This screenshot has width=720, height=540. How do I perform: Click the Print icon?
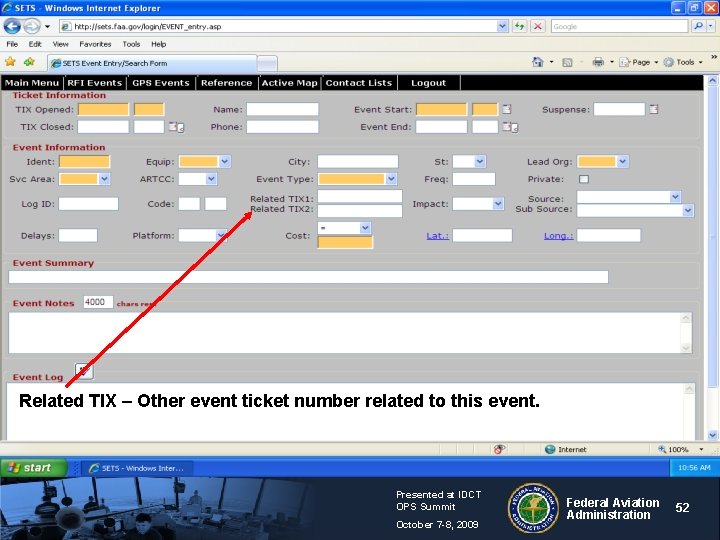(598, 62)
